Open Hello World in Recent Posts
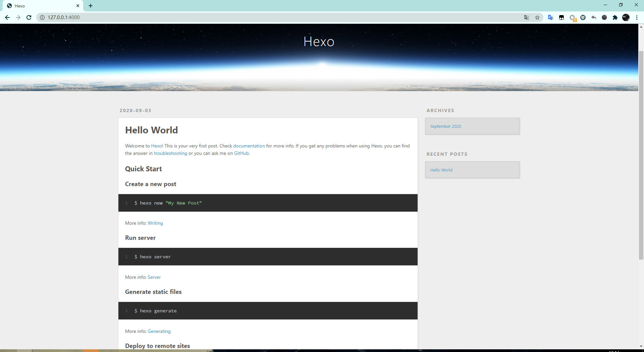The height and width of the screenshot is (352, 644). 441,170
